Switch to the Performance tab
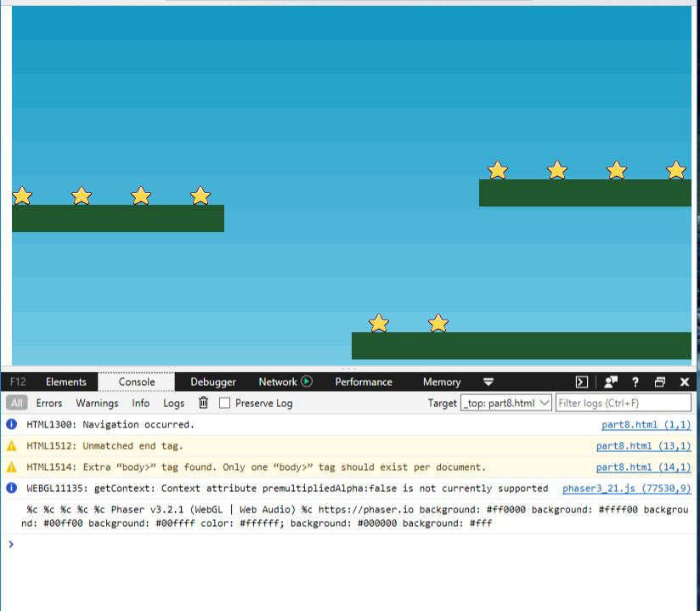Viewport: 700px width, 611px height. (364, 382)
